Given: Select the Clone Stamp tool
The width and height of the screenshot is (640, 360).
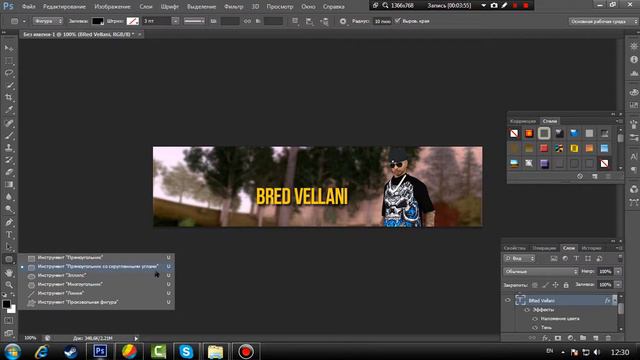Looking at the screenshot, I should (x=9, y=147).
